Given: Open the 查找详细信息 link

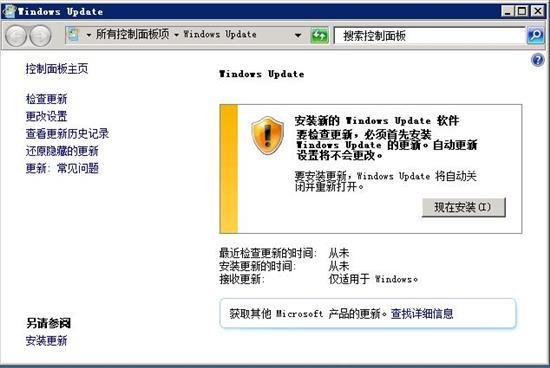Looking at the screenshot, I should 422,313.
